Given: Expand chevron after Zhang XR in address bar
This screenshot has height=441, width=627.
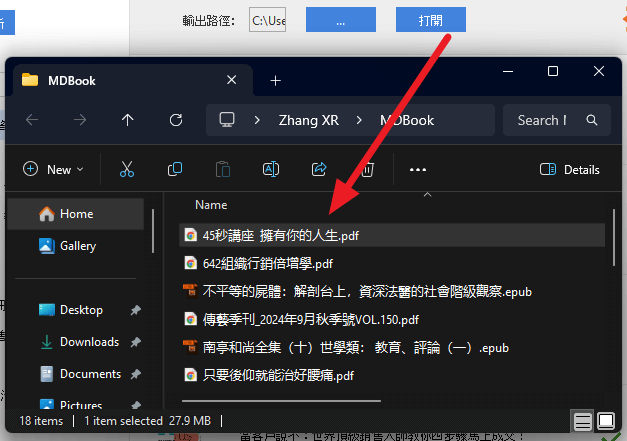Looking at the screenshot, I should pos(359,120).
